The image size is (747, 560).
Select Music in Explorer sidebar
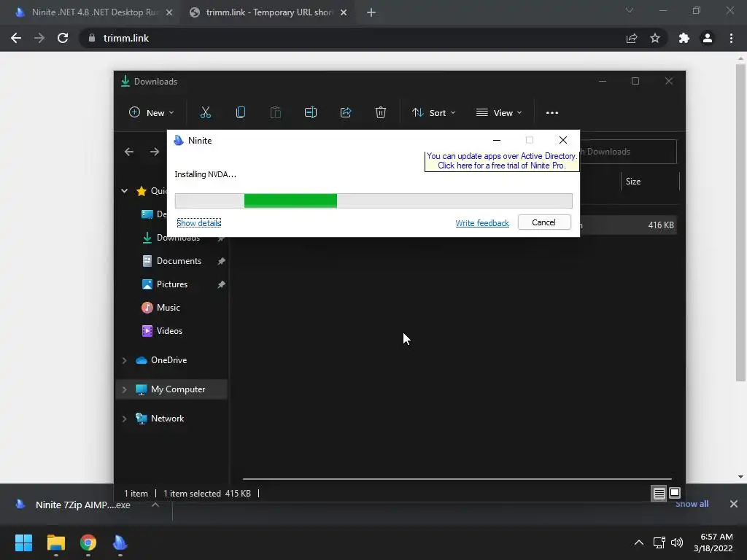click(169, 308)
